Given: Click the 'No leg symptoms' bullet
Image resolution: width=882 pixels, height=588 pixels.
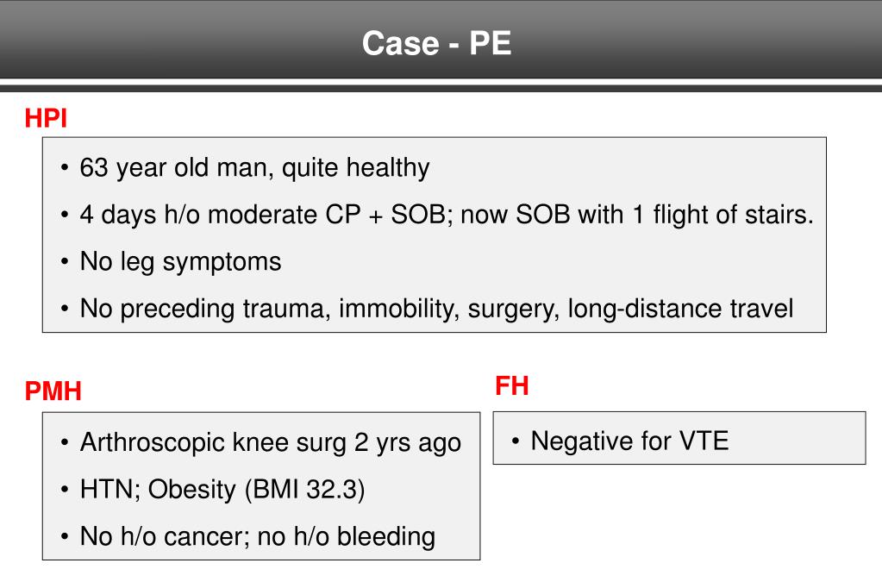Looking at the screenshot, I should click(180, 261).
